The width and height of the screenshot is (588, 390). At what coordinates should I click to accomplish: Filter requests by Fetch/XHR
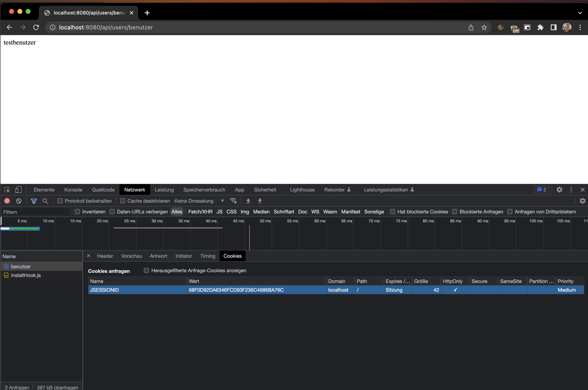[x=200, y=212]
